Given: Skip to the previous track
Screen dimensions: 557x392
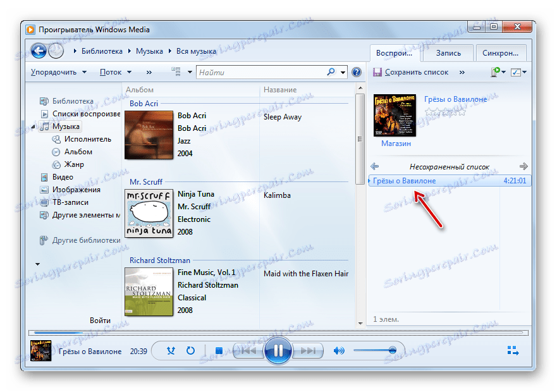Looking at the screenshot, I should pos(248,351).
